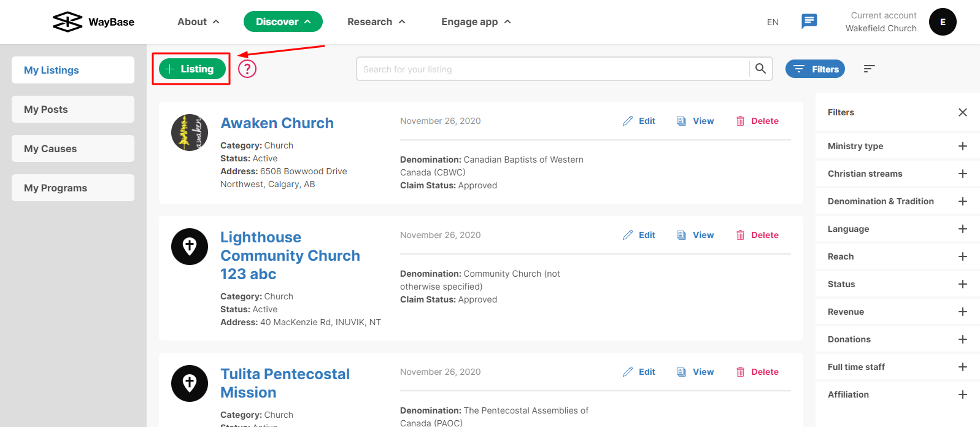Click the Lighthouse Community Church pin icon
980x427 pixels.
[x=190, y=247]
